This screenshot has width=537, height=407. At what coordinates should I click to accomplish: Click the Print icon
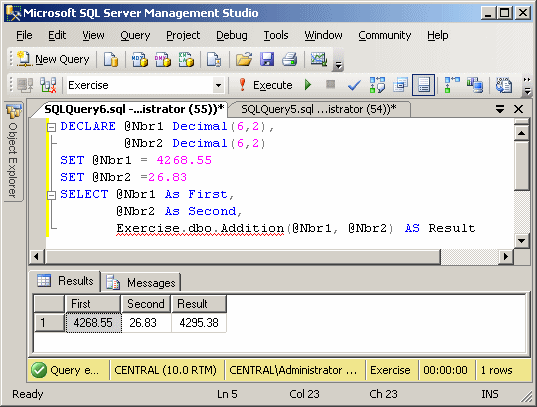290,59
